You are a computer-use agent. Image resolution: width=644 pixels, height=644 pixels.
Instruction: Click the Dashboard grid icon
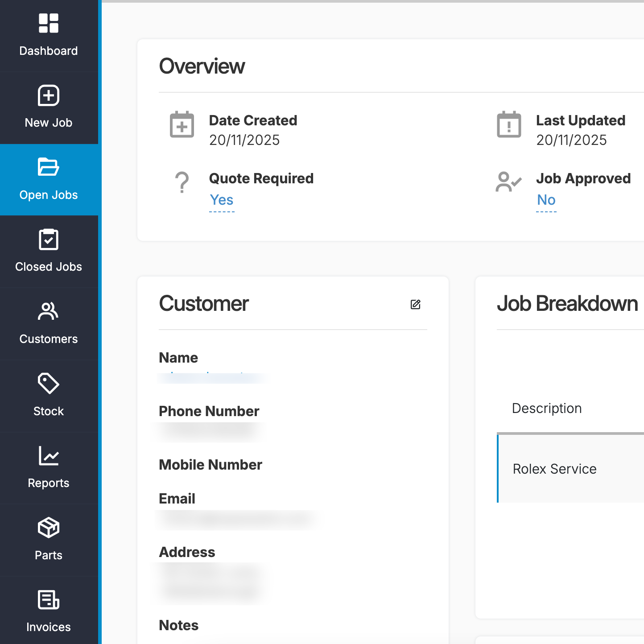click(x=49, y=23)
